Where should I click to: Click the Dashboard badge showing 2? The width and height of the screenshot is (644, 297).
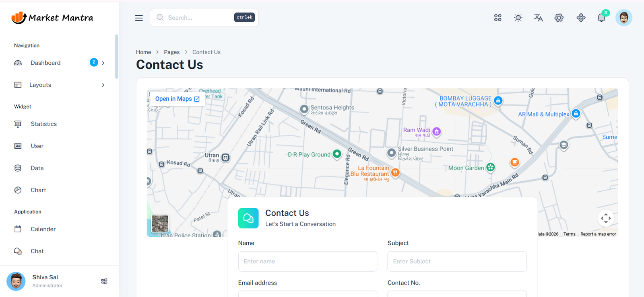94,62
